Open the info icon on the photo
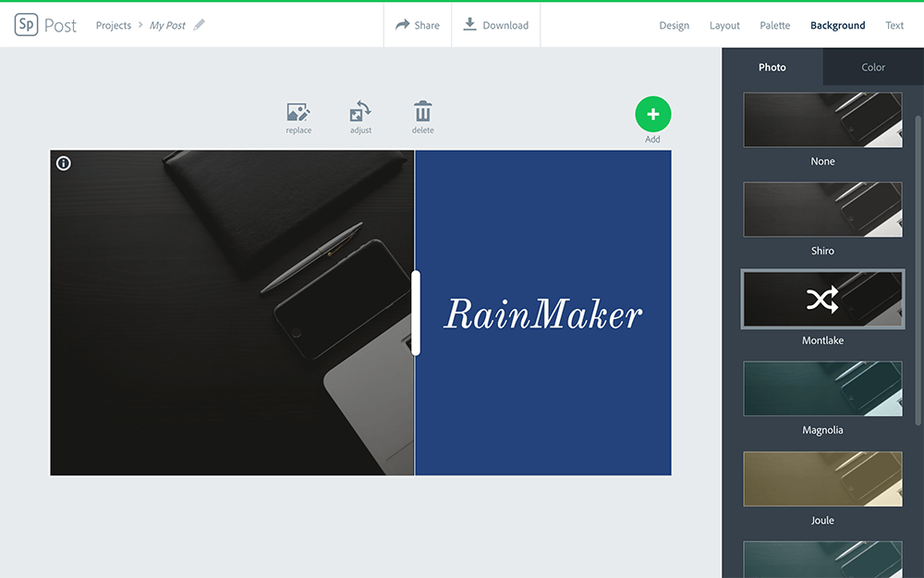The width and height of the screenshot is (924, 578). [x=64, y=164]
